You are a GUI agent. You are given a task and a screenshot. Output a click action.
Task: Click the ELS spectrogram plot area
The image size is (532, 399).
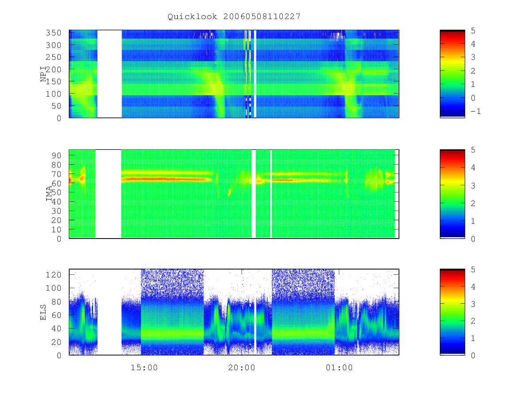[x=234, y=312]
